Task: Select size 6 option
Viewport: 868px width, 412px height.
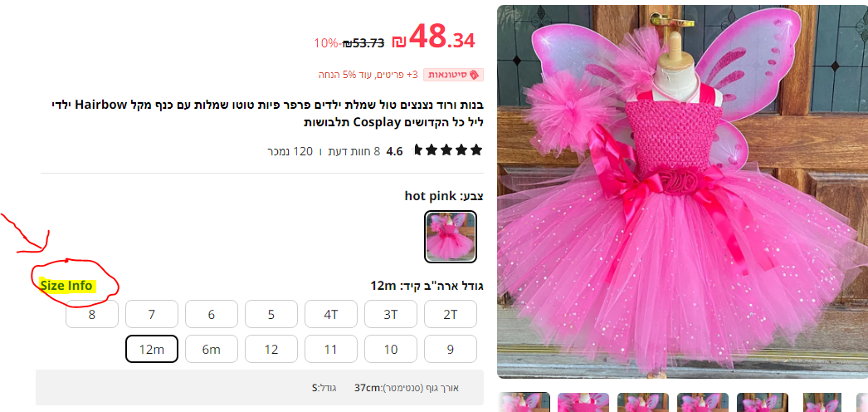Action: click(x=212, y=314)
